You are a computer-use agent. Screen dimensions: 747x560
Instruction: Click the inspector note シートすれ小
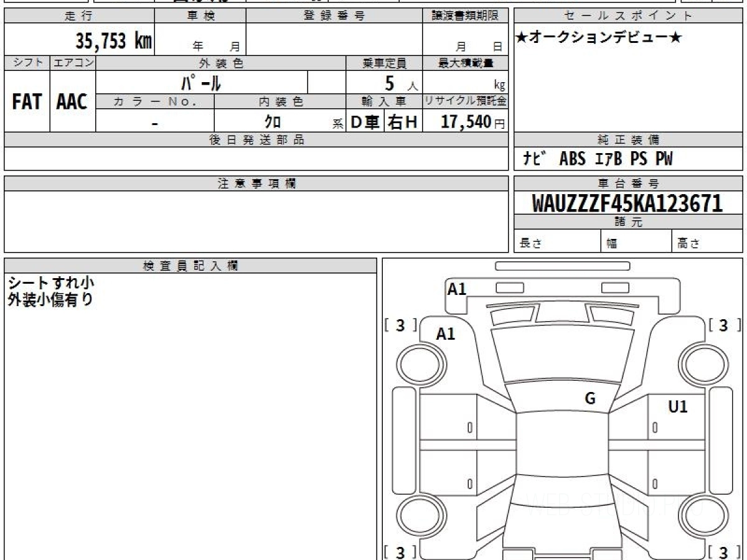[x=51, y=283]
